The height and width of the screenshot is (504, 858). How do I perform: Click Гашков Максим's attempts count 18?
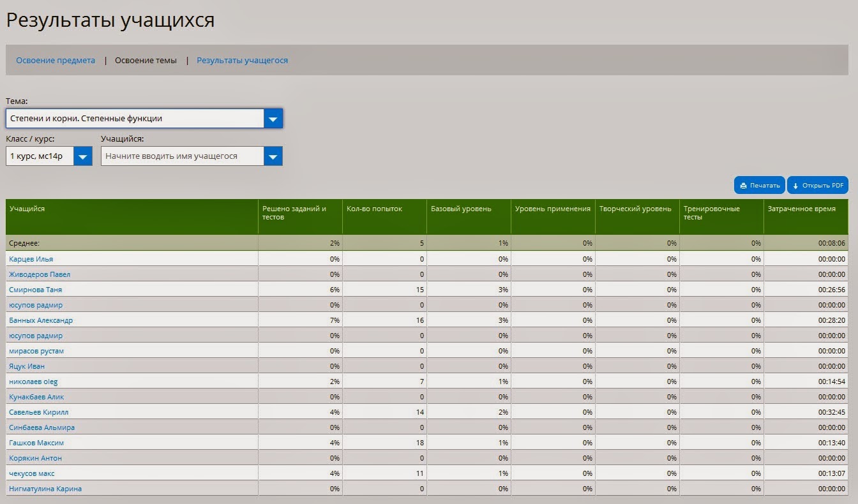(x=420, y=443)
